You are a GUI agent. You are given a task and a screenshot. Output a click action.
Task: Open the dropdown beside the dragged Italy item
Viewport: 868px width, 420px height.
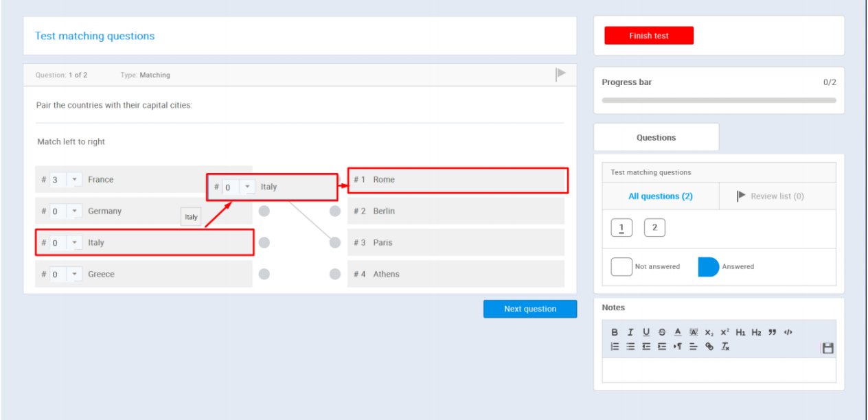tap(247, 186)
